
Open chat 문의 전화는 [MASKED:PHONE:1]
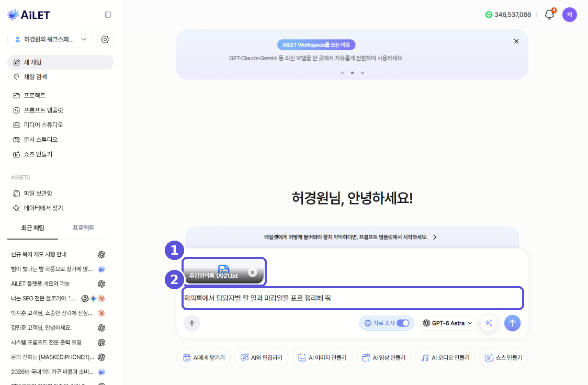tap(58, 357)
